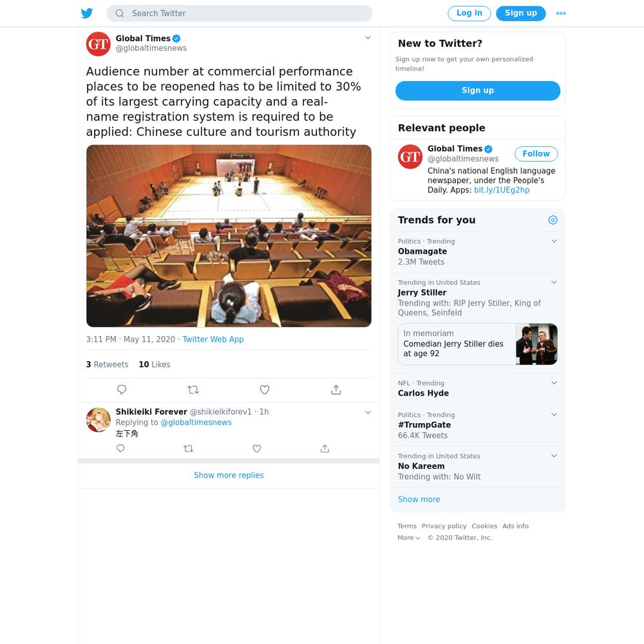Open Trends settings gear icon
This screenshot has height=644, width=644.
click(x=553, y=220)
